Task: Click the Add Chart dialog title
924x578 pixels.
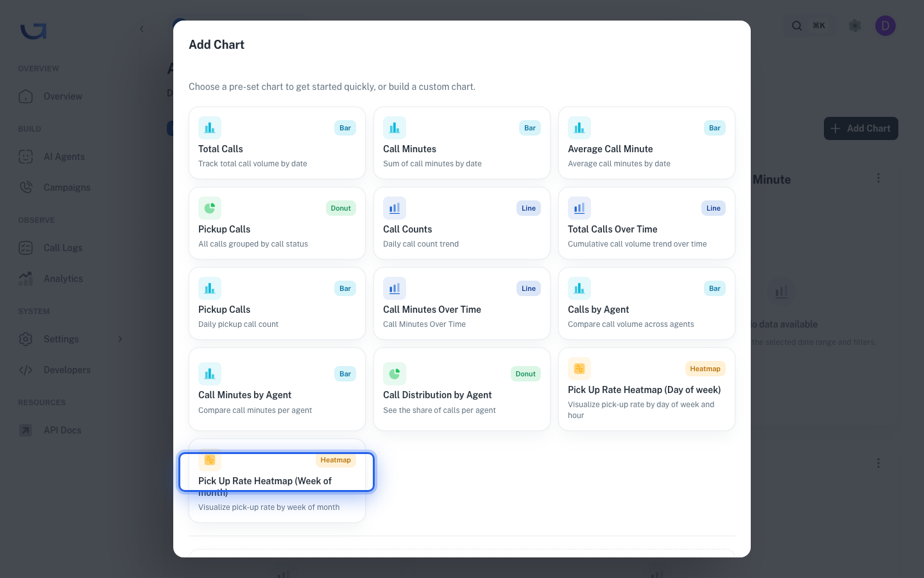Action: (x=216, y=44)
